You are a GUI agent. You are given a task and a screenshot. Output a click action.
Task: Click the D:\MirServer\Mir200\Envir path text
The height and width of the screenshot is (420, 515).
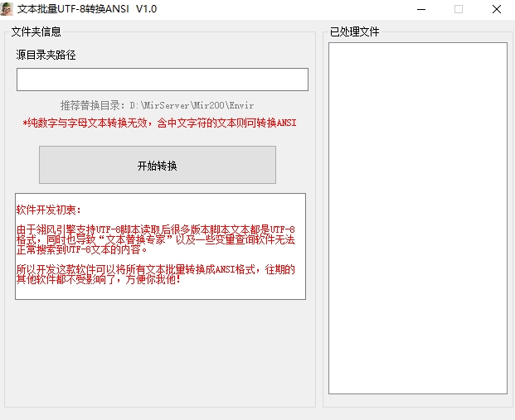tap(192, 106)
